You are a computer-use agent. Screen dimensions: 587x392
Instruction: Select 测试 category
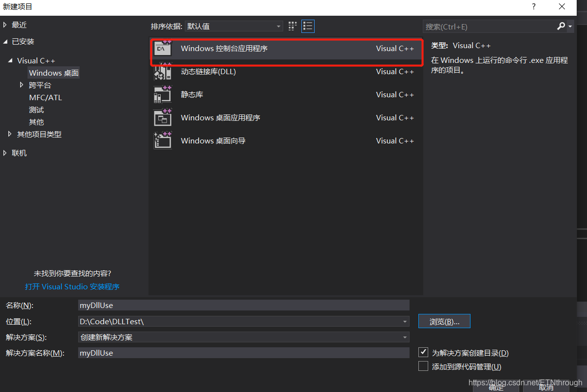click(36, 110)
